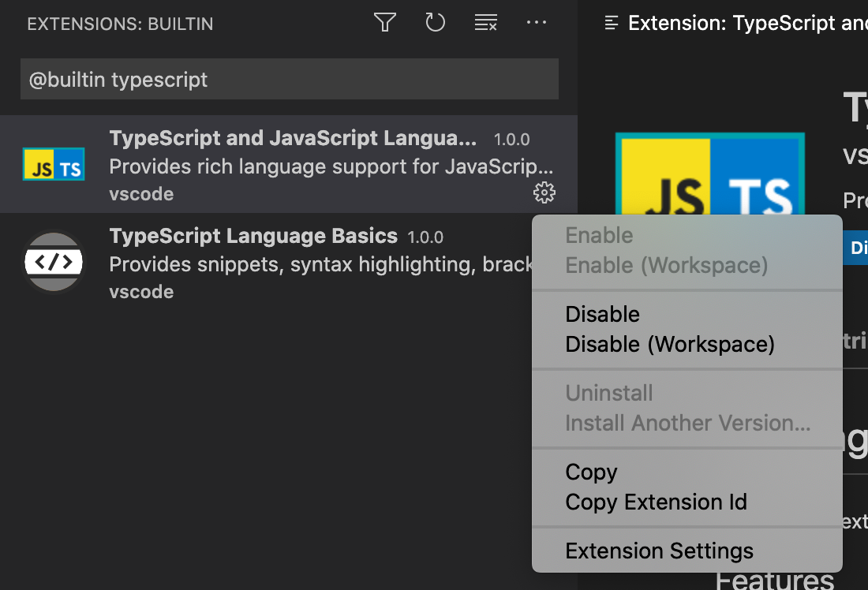
Task: Click the grayed Enable menu entry
Action: pos(599,236)
